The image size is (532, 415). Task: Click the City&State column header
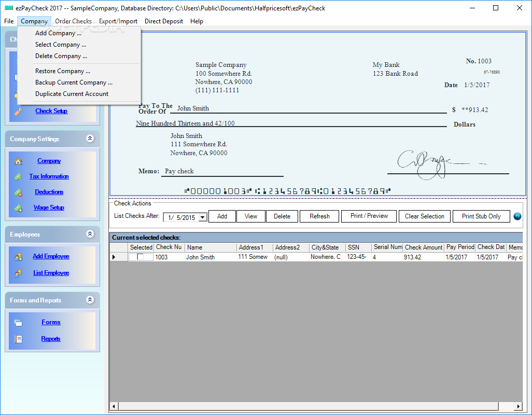coord(327,247)
